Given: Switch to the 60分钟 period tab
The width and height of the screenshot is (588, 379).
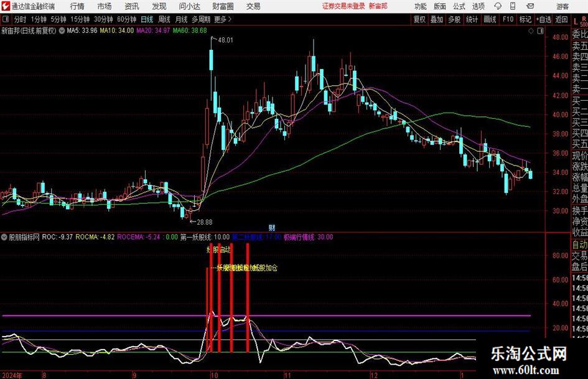Looking at the screenshot, I should 127,19.
